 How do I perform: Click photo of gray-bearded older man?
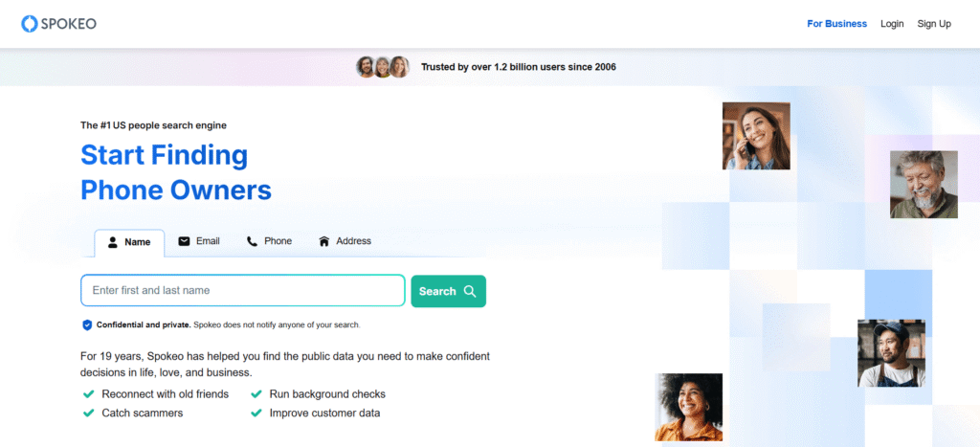tap(924, 184)
